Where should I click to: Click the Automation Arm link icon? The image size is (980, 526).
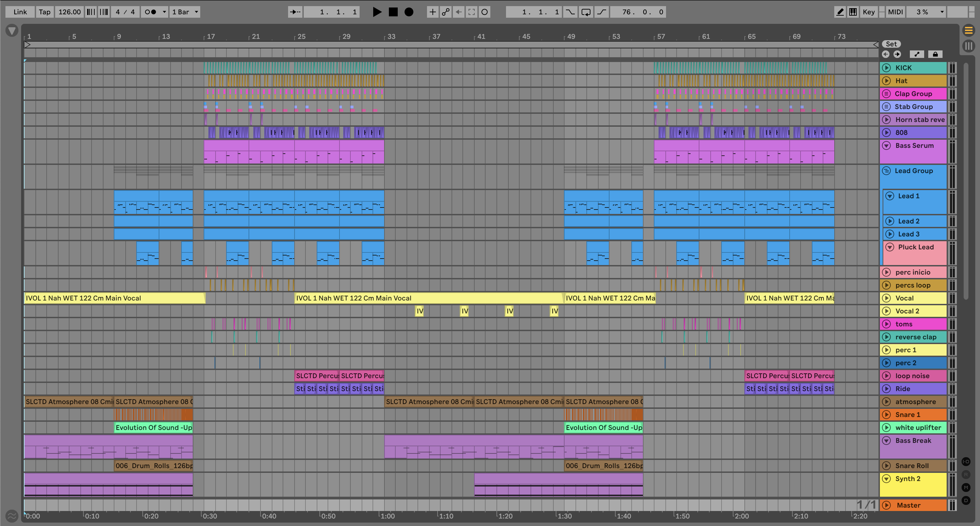[445, 12]
